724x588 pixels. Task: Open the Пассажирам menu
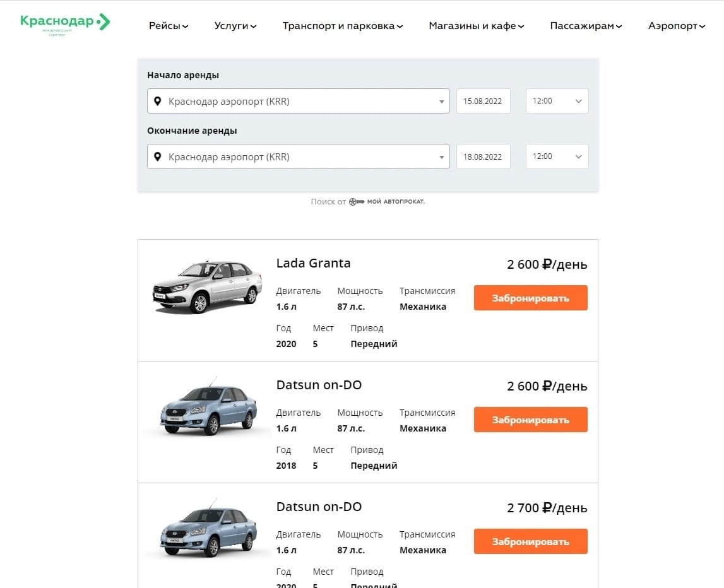[x=586, y=26]
